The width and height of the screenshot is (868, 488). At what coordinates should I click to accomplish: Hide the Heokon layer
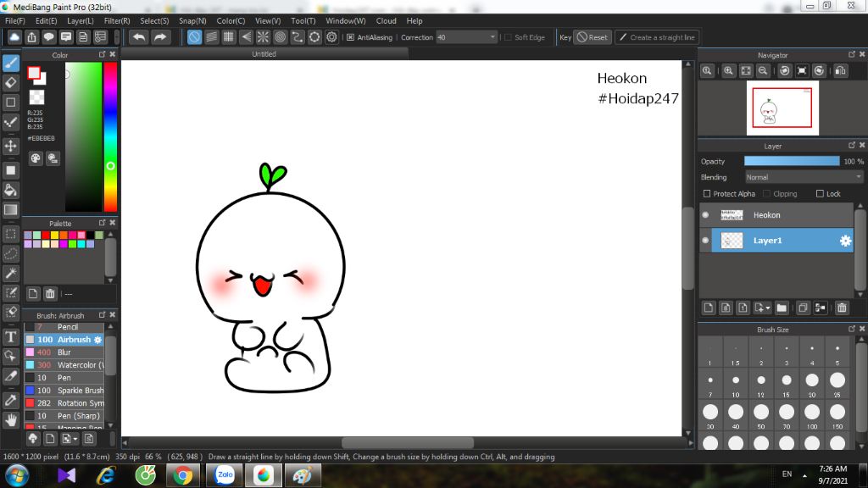pyautogui.click(x=705, y=214)
